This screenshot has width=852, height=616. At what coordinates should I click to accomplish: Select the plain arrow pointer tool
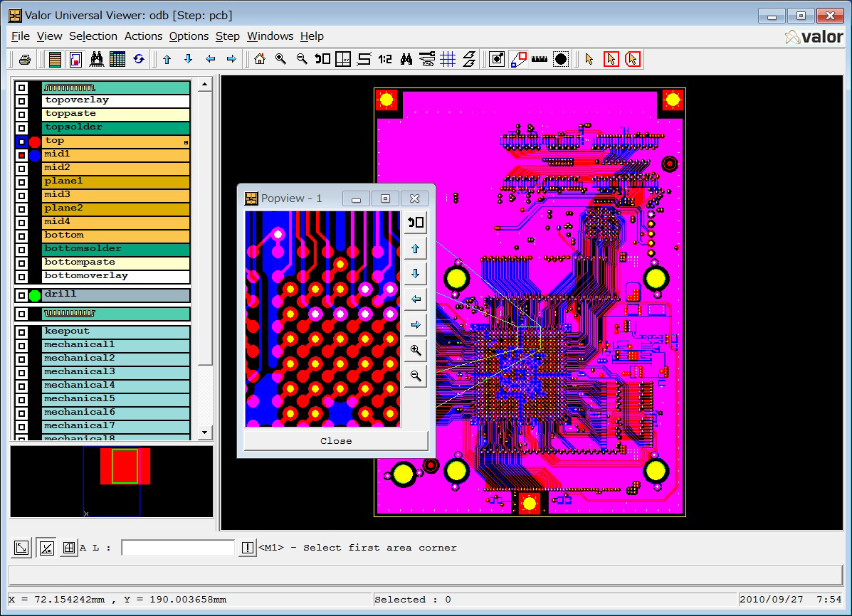click(x=589, y=59)
